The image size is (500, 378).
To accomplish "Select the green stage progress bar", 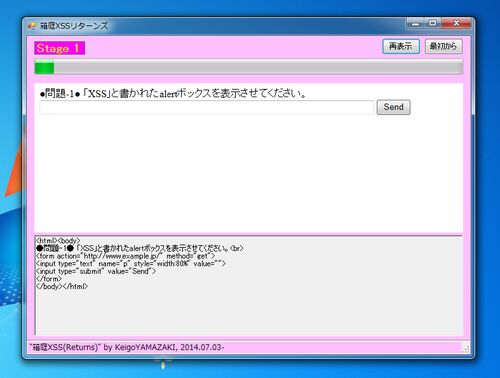I will pyautogui.click(x=248, y=67).
